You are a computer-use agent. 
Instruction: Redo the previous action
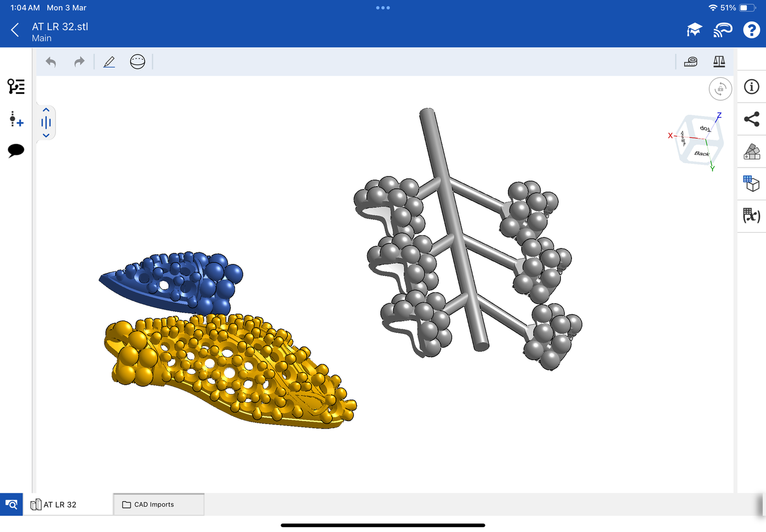coord(79,62)
